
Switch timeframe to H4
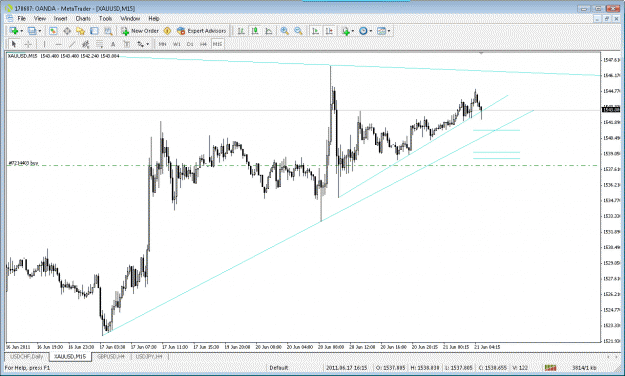203,44
